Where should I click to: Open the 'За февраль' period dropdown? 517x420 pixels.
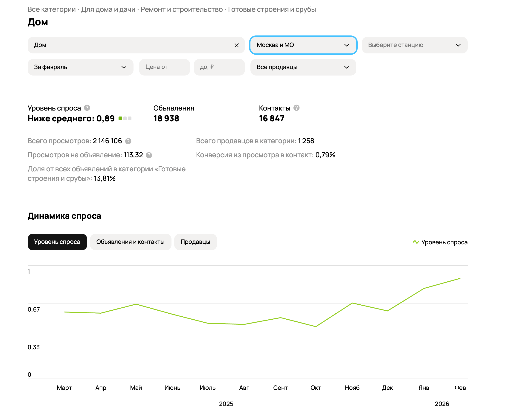[x=80, y=67]
